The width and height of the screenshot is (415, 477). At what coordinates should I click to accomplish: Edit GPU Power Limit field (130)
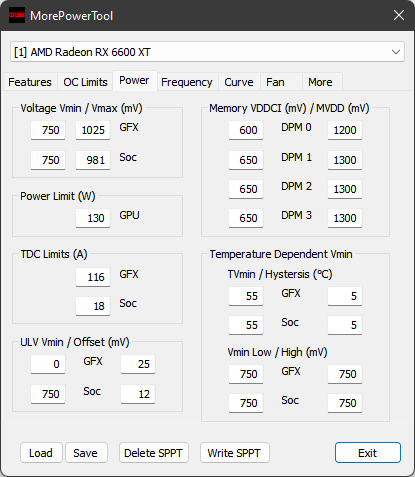pos(93,218)
